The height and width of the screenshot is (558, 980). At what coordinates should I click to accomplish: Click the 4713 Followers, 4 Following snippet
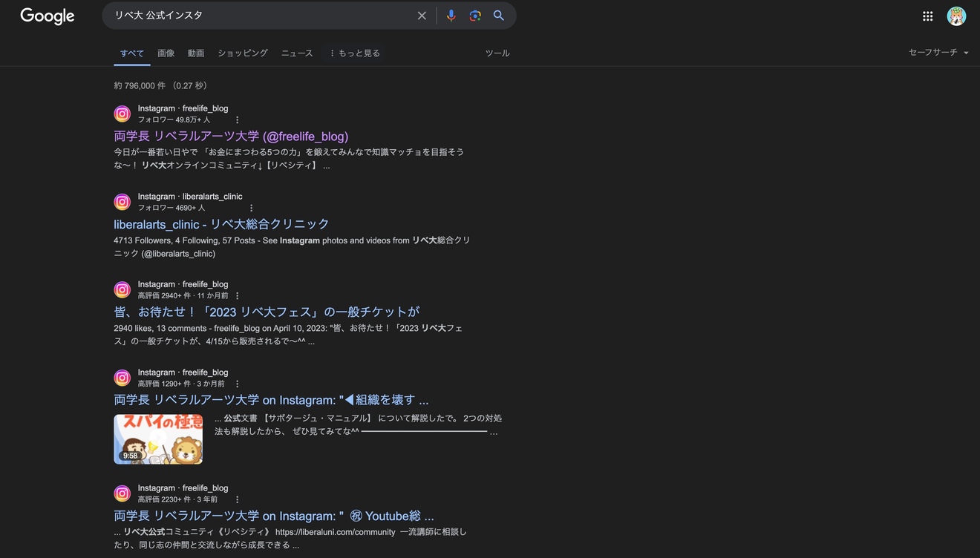(x=292, y=247)
